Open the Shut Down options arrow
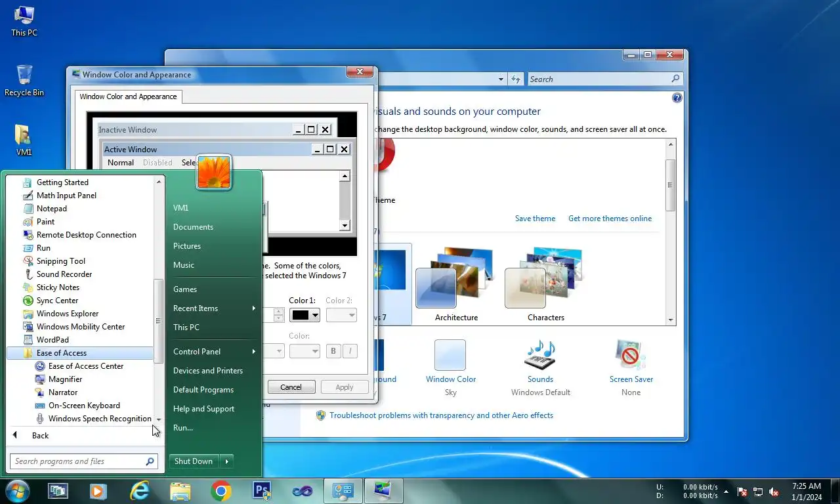The height and width of the screenshot is (504, 840). pos(227,461)
